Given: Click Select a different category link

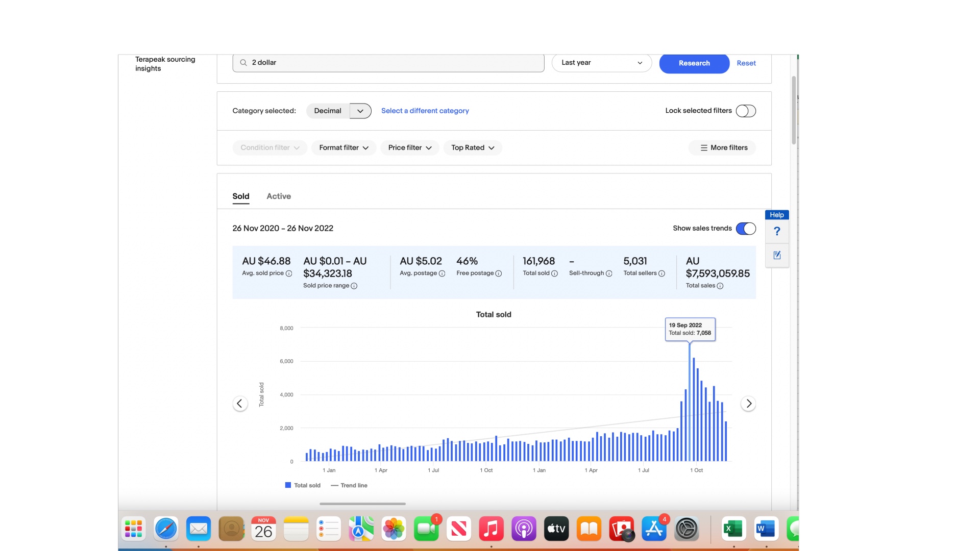Looking at the screenshot, I should click(x=425, y=111).
